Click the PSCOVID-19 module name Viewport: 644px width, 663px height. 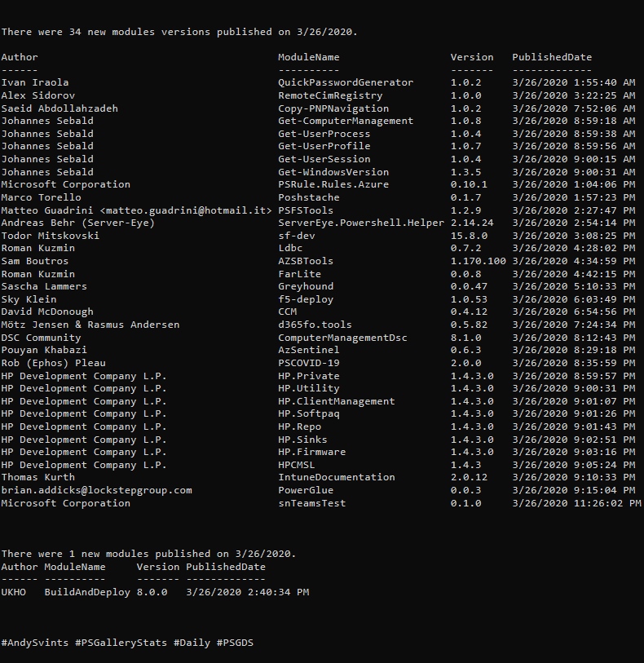tap(309, 363)
